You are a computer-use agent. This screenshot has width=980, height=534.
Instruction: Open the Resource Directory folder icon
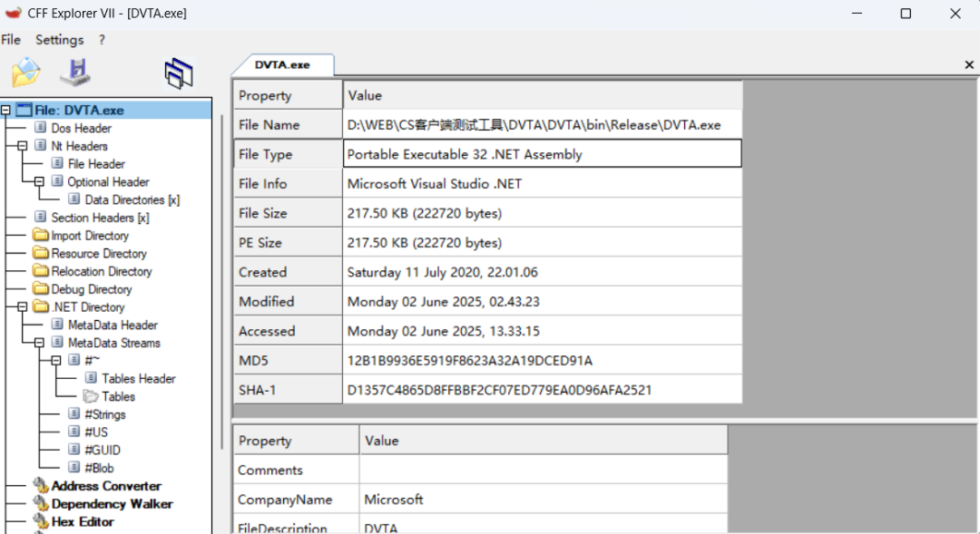click(41, 253)
